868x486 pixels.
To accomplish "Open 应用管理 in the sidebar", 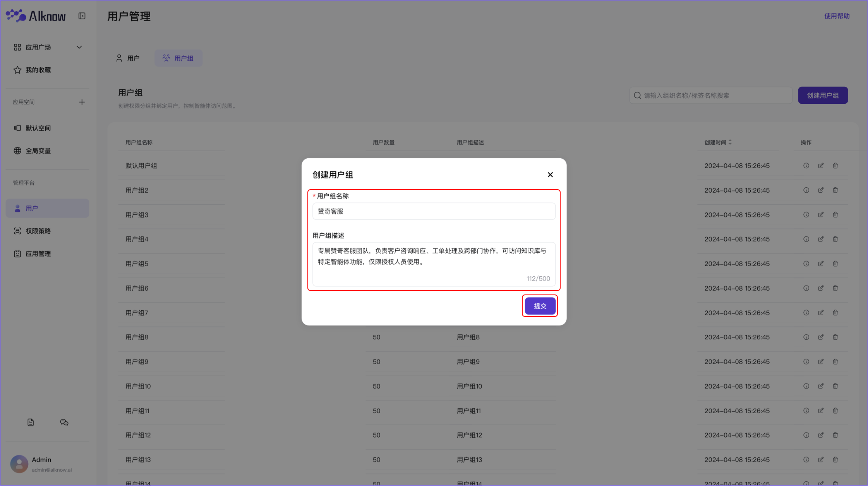I will pyautogui.click(x=38, y=253).
